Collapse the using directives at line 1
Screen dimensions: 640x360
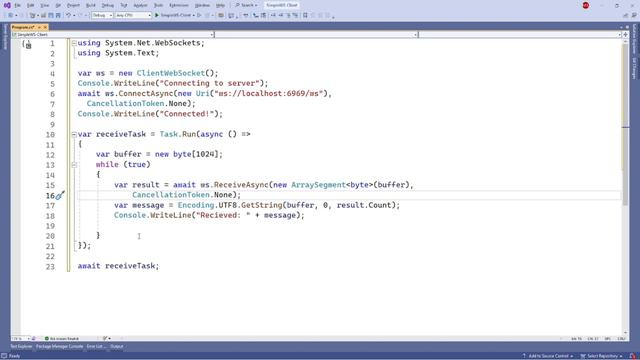pos(74,43)
